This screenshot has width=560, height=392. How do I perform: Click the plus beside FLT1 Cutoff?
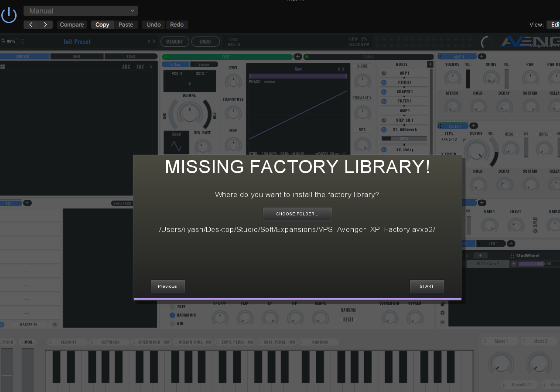(x=514, y=264)
